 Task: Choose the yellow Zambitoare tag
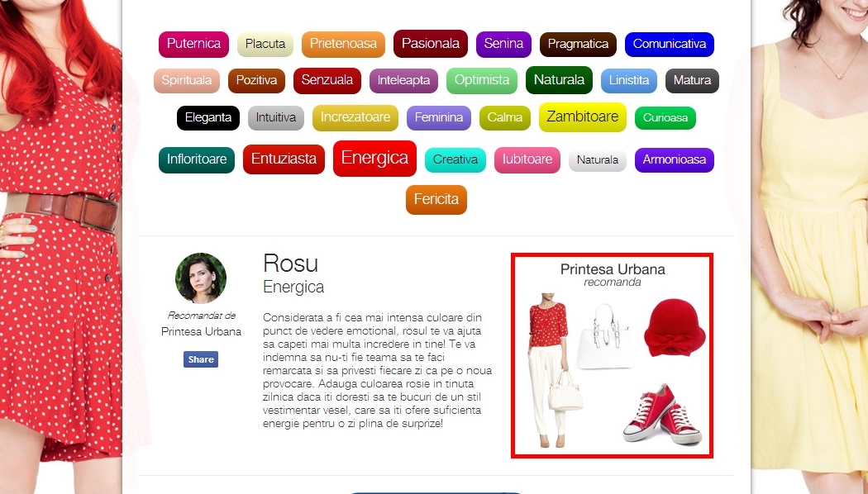click(582, 117)
